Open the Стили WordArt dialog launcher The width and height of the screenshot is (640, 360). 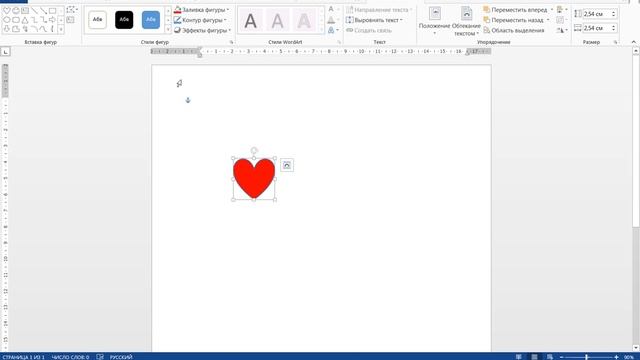tap(339, 42)
